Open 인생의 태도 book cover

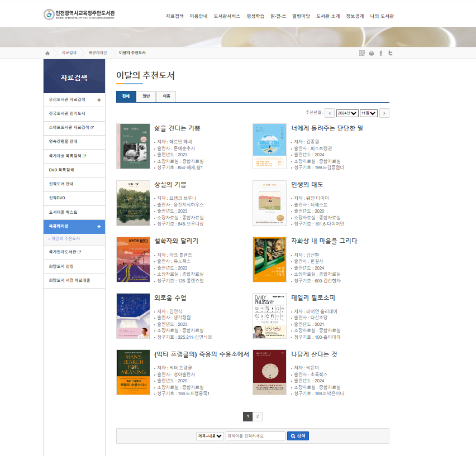pos(270,203)
